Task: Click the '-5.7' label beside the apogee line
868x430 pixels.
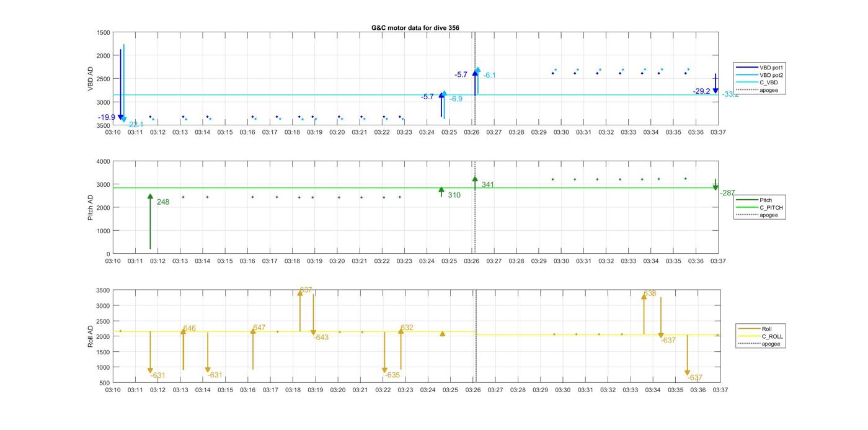Action: tap(461, 74)
